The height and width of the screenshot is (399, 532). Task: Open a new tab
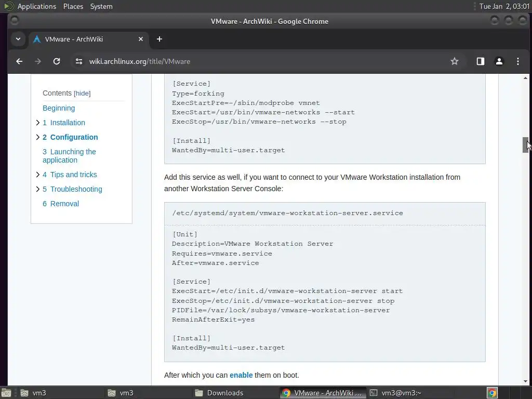click(x=159, y=39)
